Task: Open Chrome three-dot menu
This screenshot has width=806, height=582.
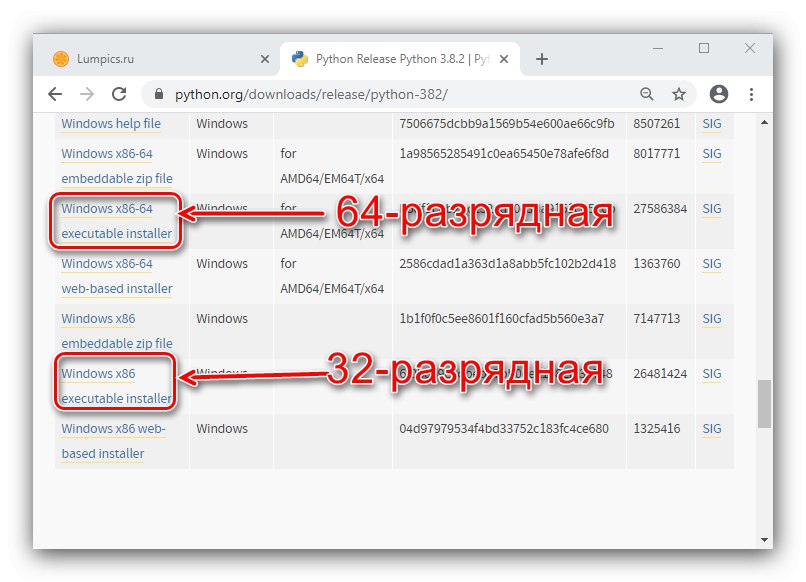Action: tap(752, 94)
